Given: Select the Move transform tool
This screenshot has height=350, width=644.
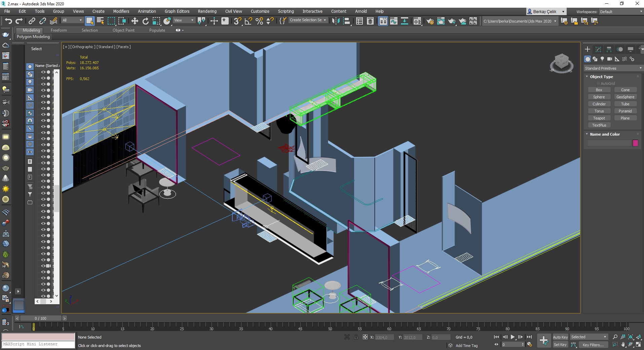Looking at the screenshot, I should [x=135, y=21].
